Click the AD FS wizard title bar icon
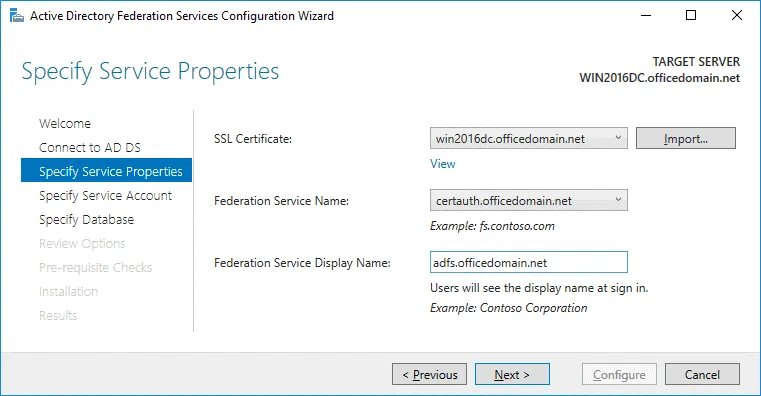Image resolution: width=761 pixels, height=396 pixels. tap(17, 16)
